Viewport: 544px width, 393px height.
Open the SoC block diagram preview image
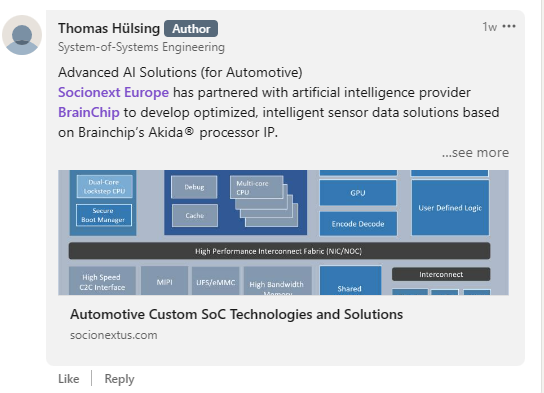point(283,232)
